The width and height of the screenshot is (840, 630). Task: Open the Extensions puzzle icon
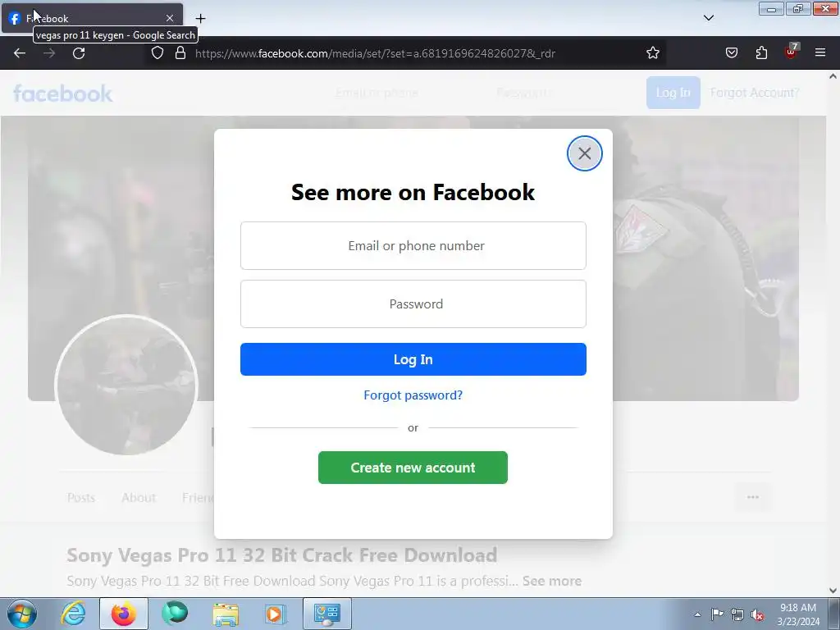coord(761,53)
